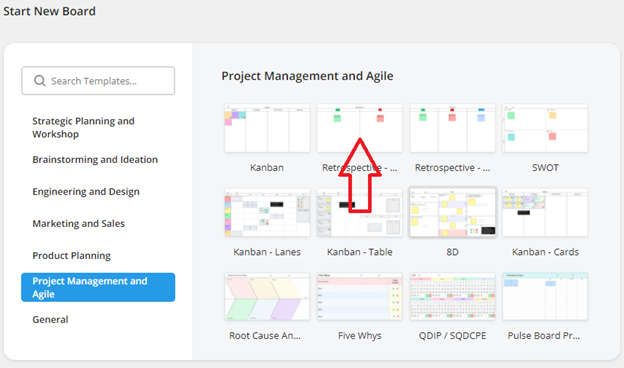Viewport: 624px width, 368px height.
Task: Open the QDIP / SQDCPE template thumbnail
Action: pos(452,296)
